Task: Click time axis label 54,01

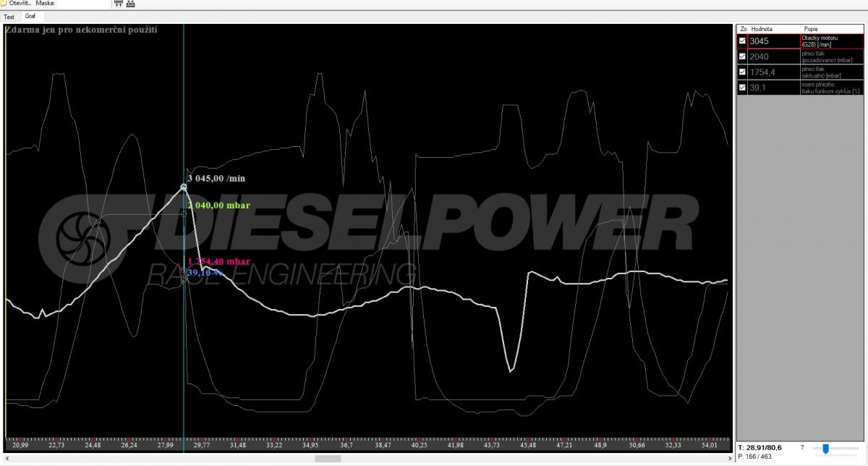Action: [x=709, y=446]
